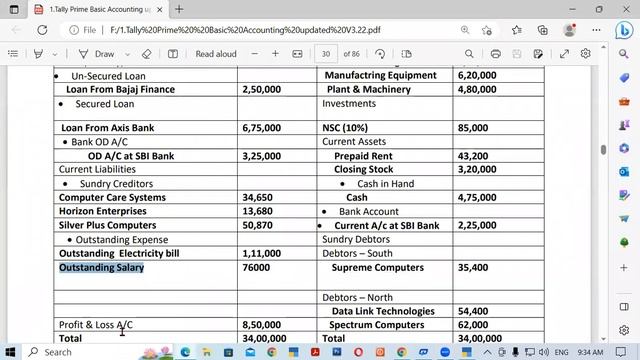Open Edge Settings and more menu

tap(596, 30)
